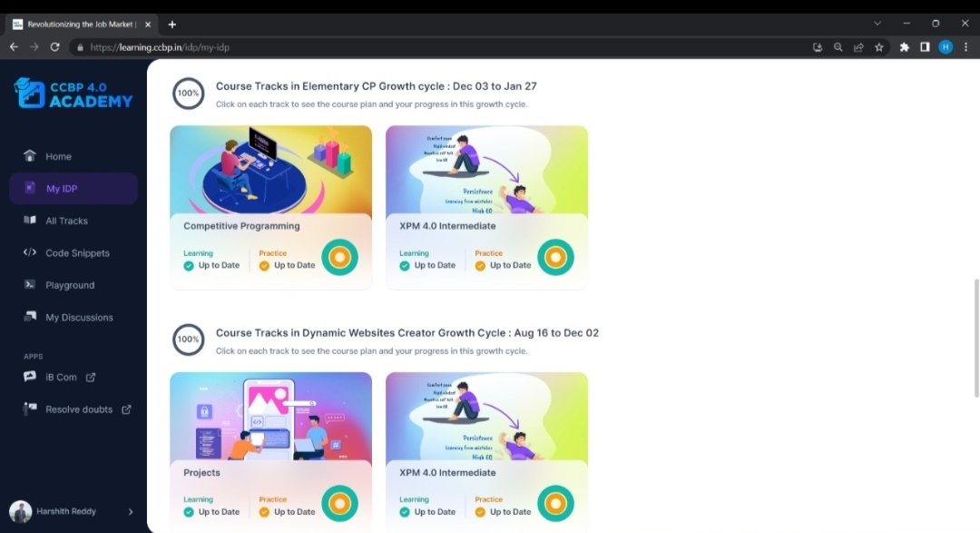Screen dimensions: 980x533
Task: Open My Discussions in sidebar
Action: [x=73, y=317]
